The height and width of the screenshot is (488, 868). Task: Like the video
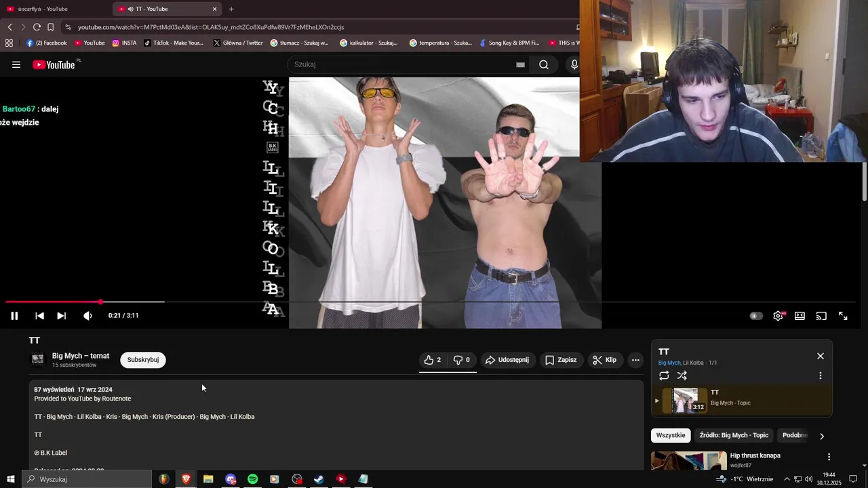point(433,360)
